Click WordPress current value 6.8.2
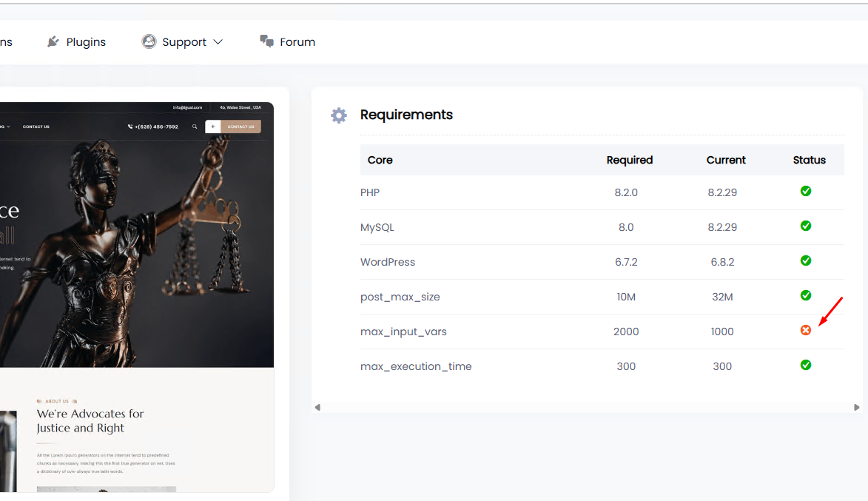Viewport: 868px width, 501px height. click(722, 263)
